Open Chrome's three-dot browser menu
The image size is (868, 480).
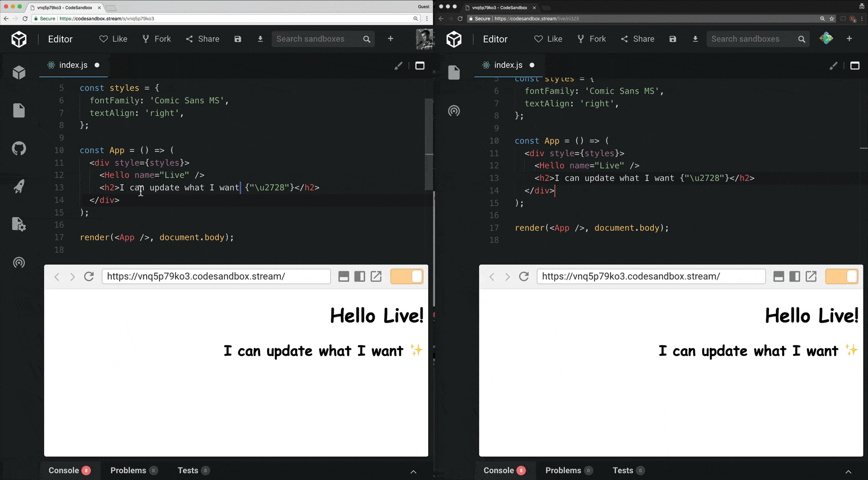coord(427,19)
